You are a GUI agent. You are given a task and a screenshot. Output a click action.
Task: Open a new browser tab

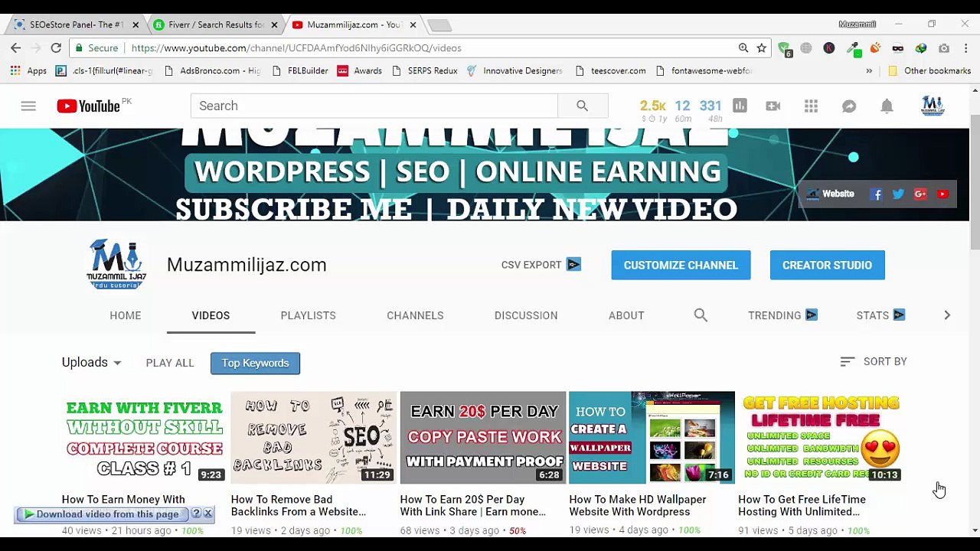click(439, 25)
